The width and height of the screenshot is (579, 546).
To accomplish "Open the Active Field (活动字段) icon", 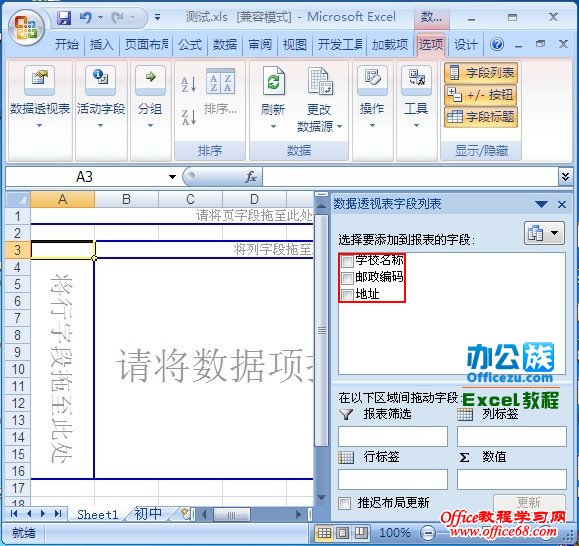I will pyautogui.click(x=100, y=79).
